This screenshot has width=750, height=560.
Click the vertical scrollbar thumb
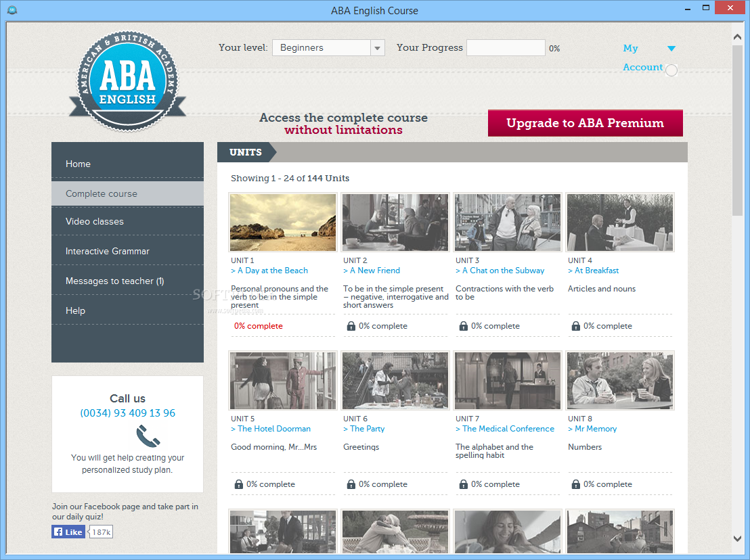click(x=737, y=131)
